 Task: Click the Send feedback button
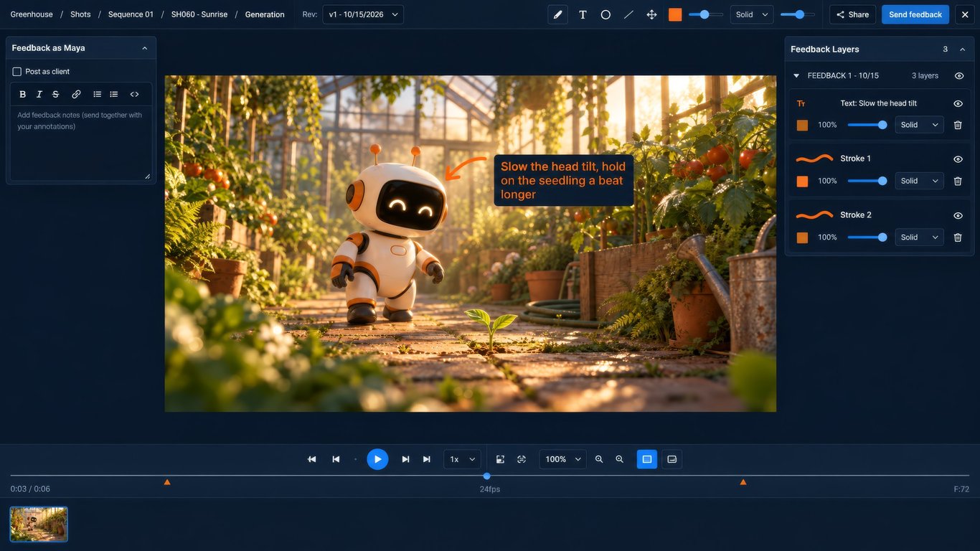point(915,14)
